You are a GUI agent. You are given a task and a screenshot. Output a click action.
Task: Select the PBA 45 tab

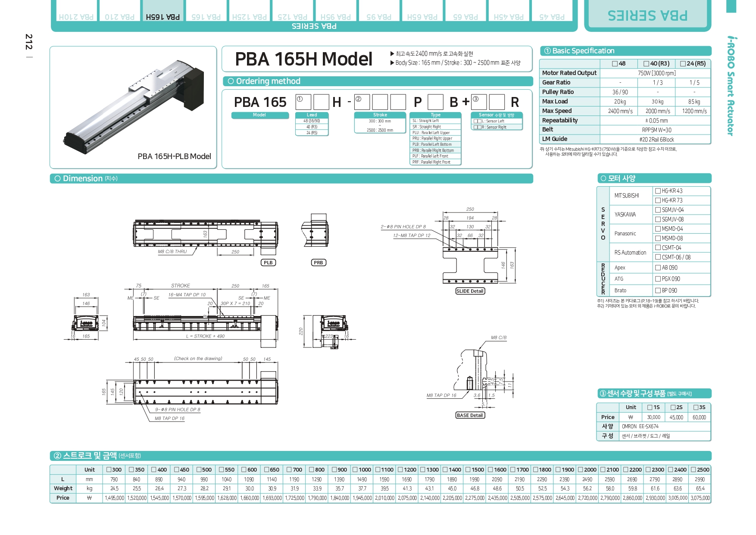(552, 11)
